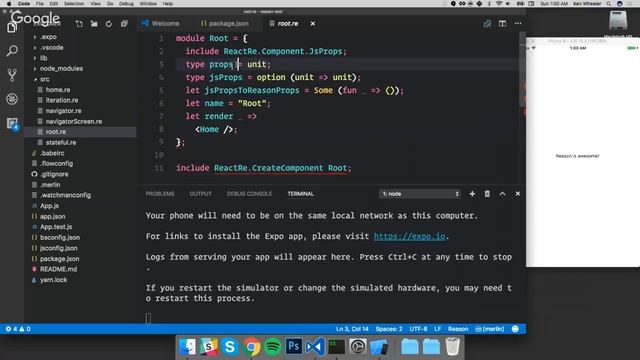This screenshot has height=360, width=640.
Task: Open the DEBUG CONSOLE panel tab
Action: point(249,194)
